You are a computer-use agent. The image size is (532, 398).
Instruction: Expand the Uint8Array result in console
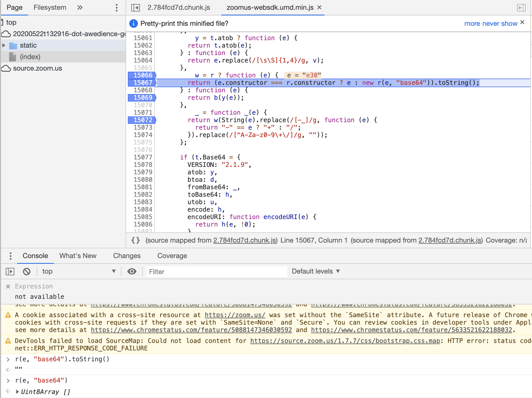pyautogui.click(x=17, y=392)
